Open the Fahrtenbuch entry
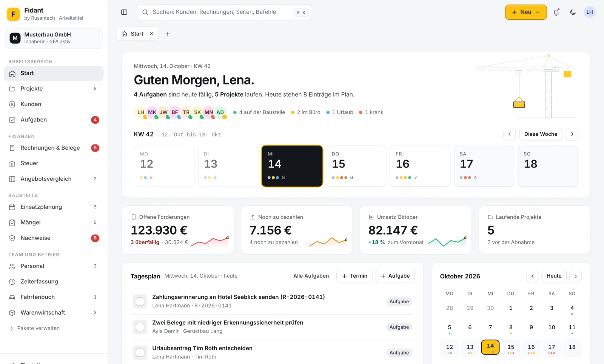Screen dimensions: 604x364 [54, 297]
